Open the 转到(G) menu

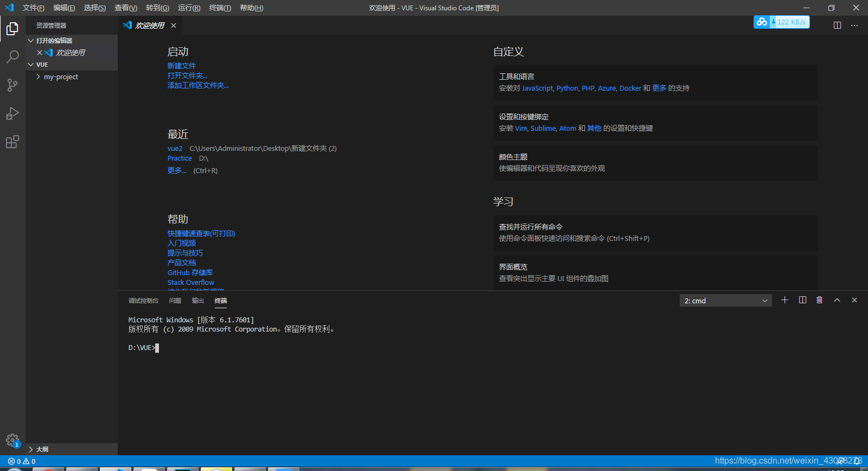[x=157, y=8]
